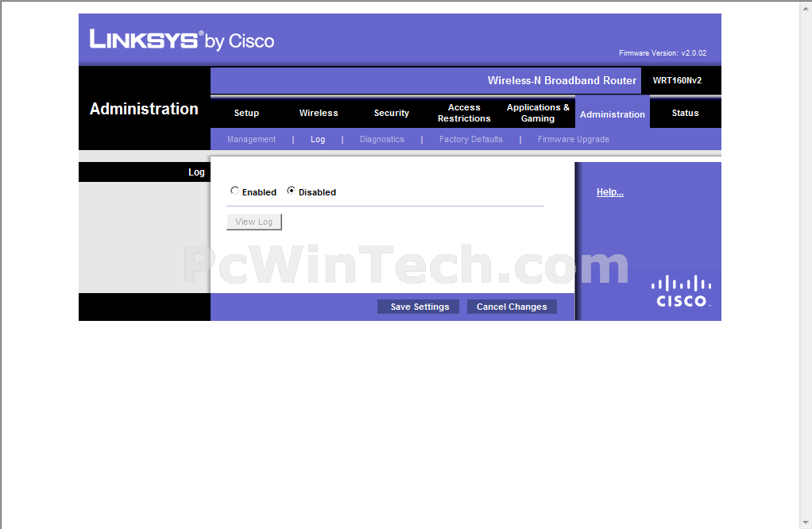Click the Cancel Changes button
Viewport: 812px width, 529px height.
click(512, 307)
